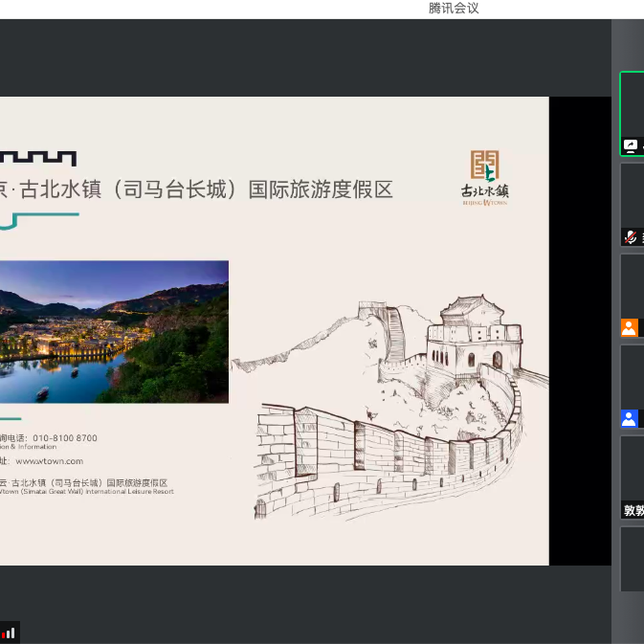Click the network signal strength indicator
The height and width of the screenshot is (644, 644).
pyautogui.click(x=8, y=633)
